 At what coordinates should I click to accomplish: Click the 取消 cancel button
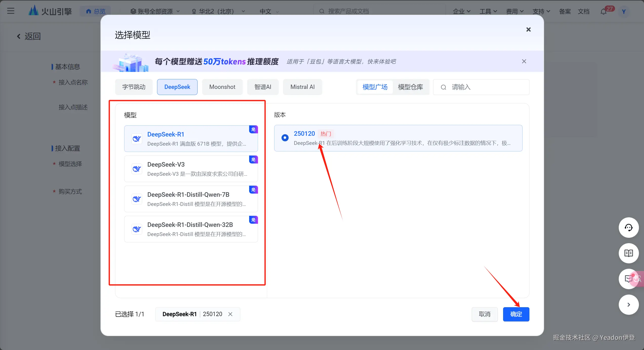(x=484, y=314)
